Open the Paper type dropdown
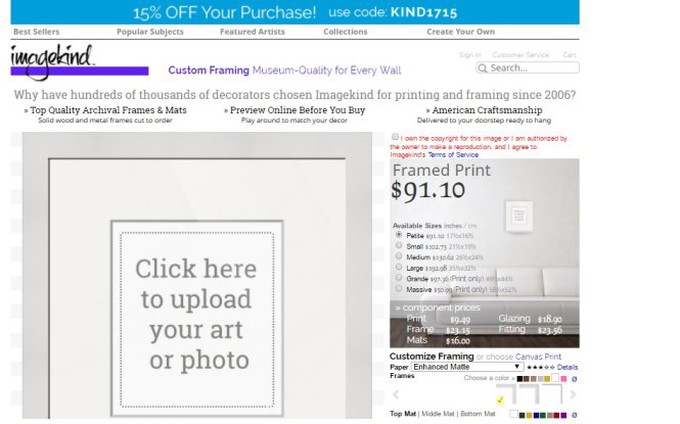 pyautogui.click(x=467, y=367)
